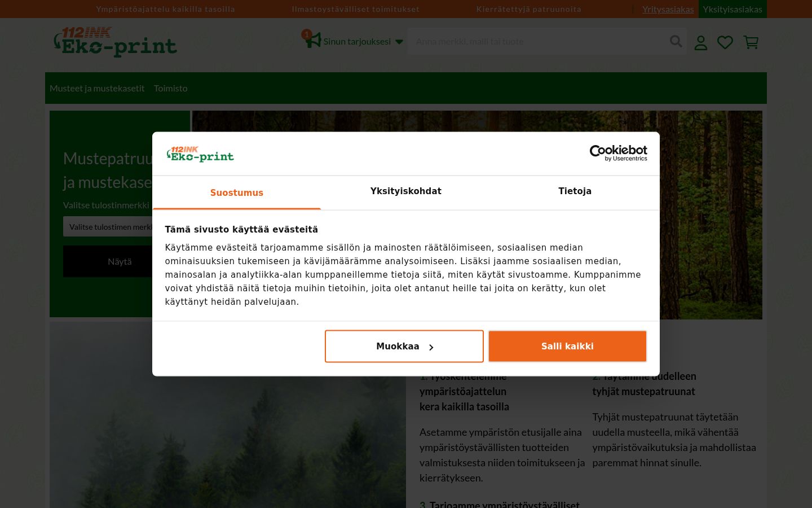Switch to the Suostumus tab

point(237,192)
